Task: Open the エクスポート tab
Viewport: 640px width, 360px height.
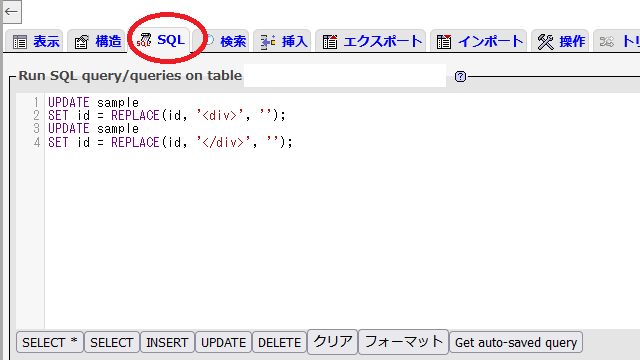Action: (x=371, y=41)
